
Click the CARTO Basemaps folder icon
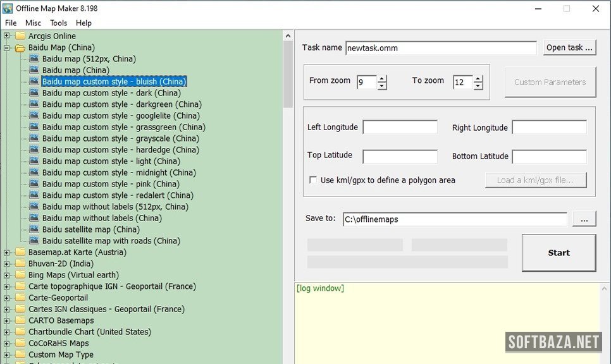[x=20, y=320]
